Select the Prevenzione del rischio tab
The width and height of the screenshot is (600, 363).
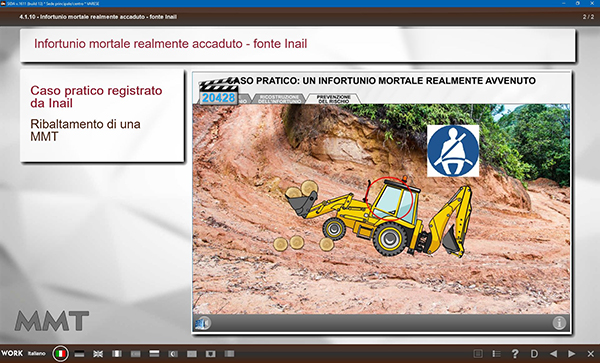(x=334, y=99)
